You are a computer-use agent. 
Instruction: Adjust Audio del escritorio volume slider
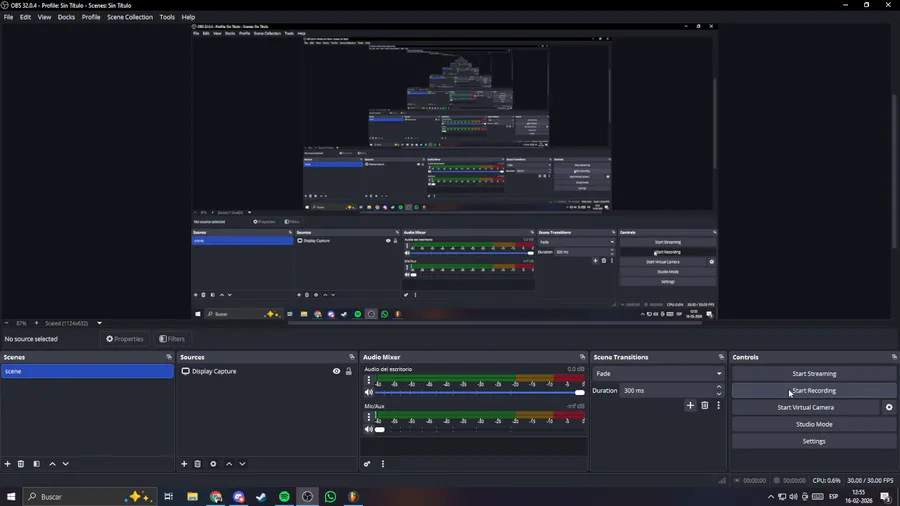pos(480,392)
